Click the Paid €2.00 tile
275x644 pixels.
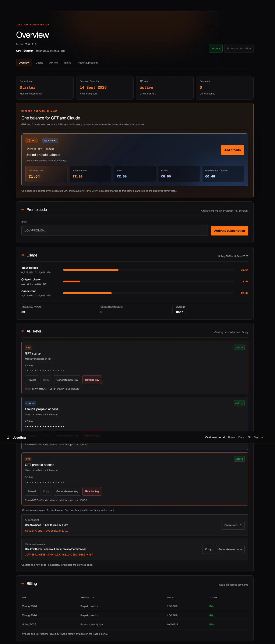tap(135, 174)
